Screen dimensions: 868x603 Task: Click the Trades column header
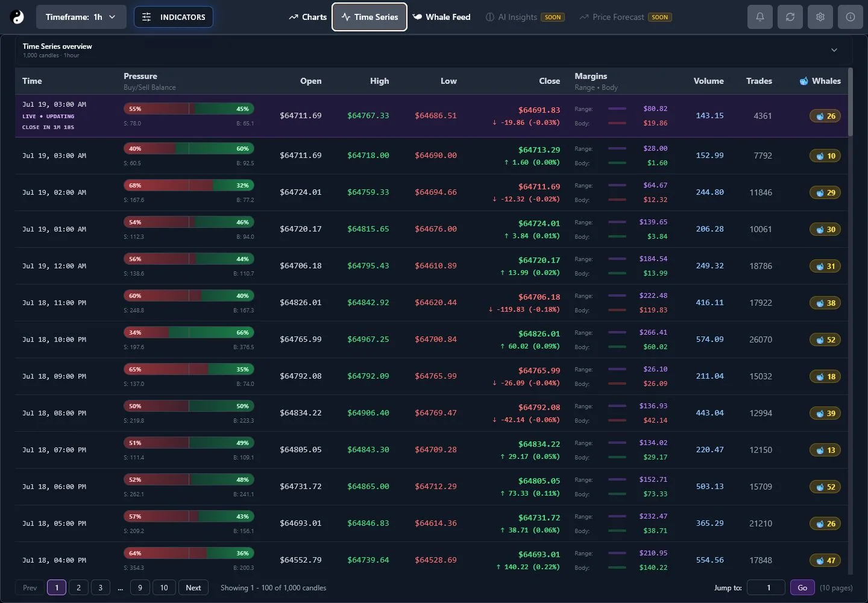tap(759, 81)
